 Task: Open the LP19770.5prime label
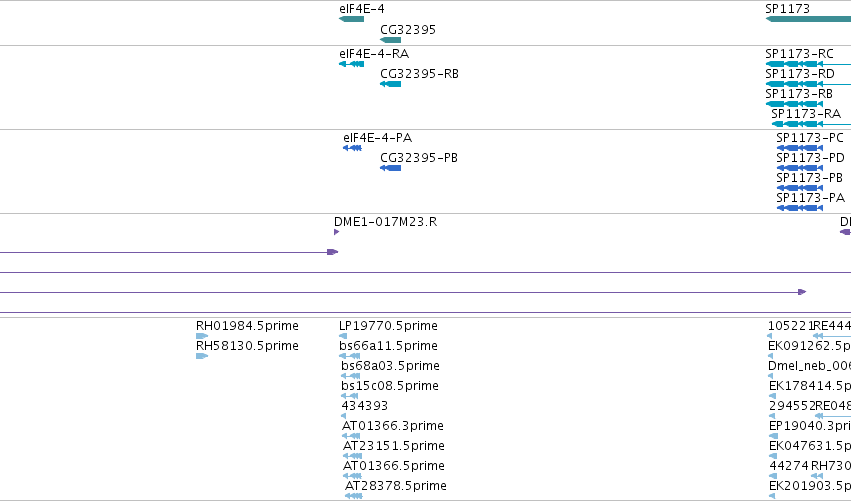(388, 326)
